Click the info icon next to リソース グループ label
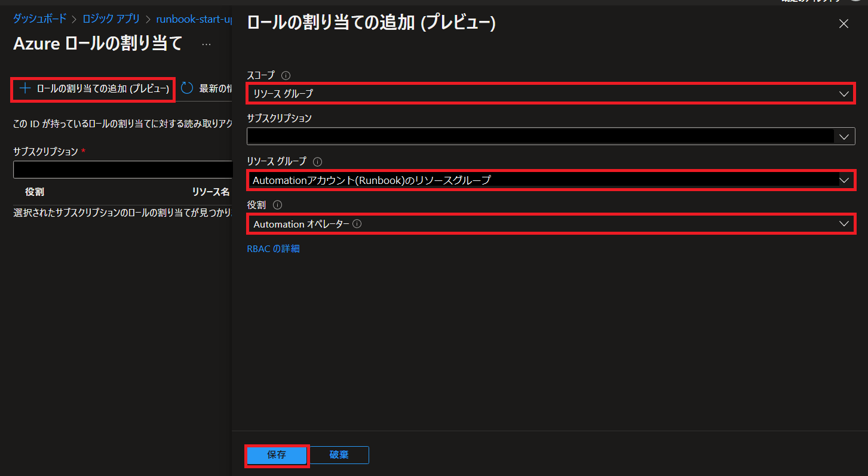868x476 pixels. pyautogui.click(x=317, y=161)
